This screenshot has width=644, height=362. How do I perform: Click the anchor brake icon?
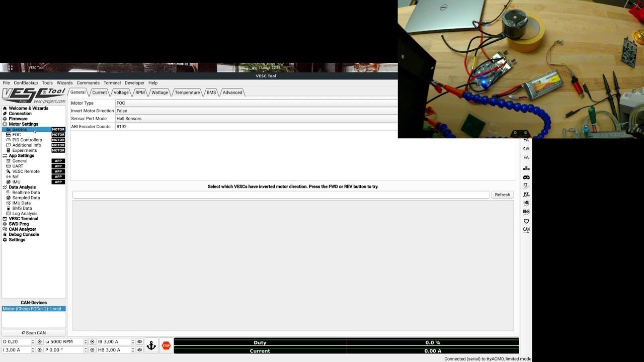(x=151, y=346)
